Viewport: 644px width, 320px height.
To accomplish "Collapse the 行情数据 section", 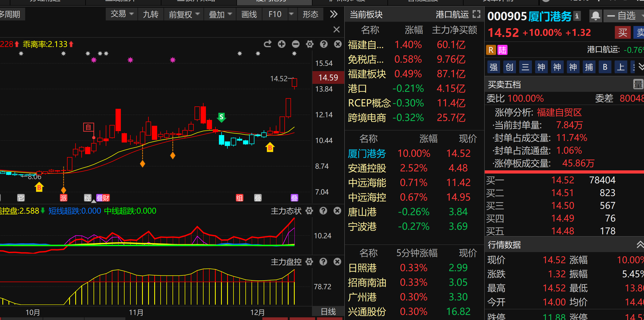I will pos(640,245).
